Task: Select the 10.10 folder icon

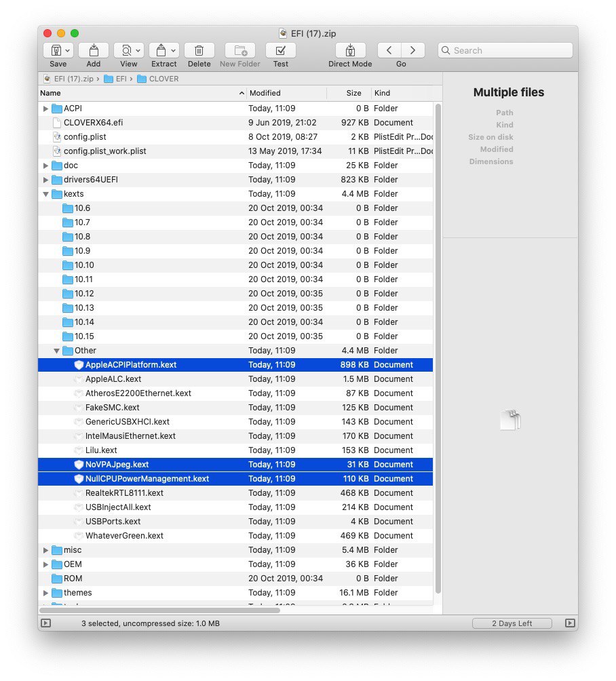Action: [x=67, y=265]
